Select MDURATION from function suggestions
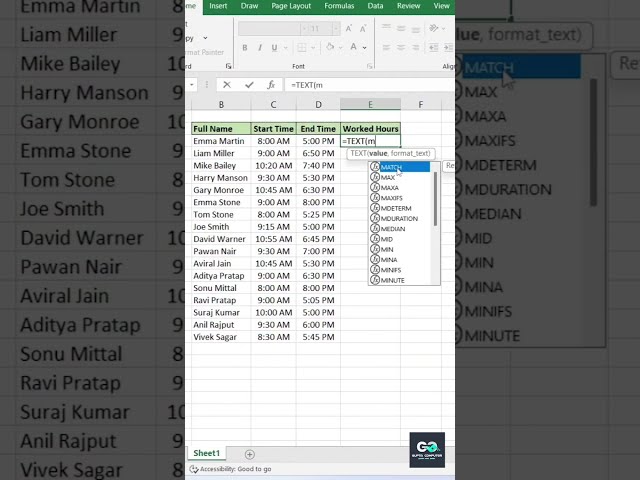Viewport: 640px width, 480px height. point(400,218)
